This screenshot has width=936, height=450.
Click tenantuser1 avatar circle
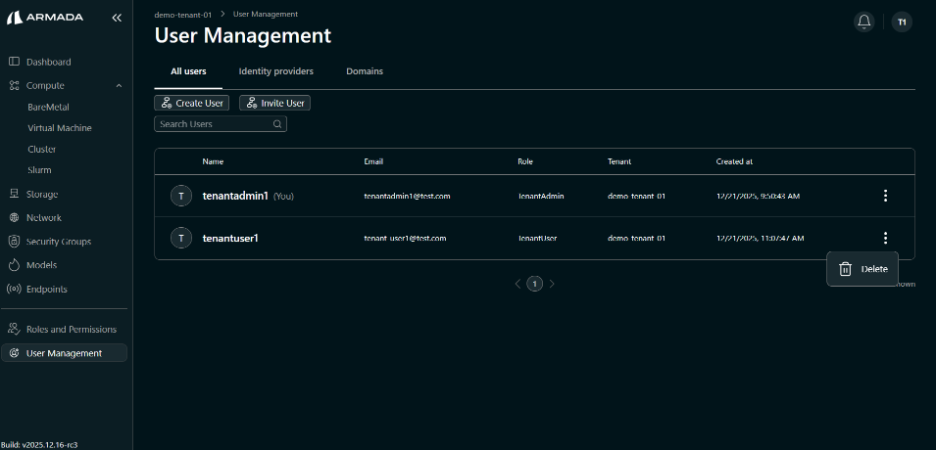click(x=180, y=238)
